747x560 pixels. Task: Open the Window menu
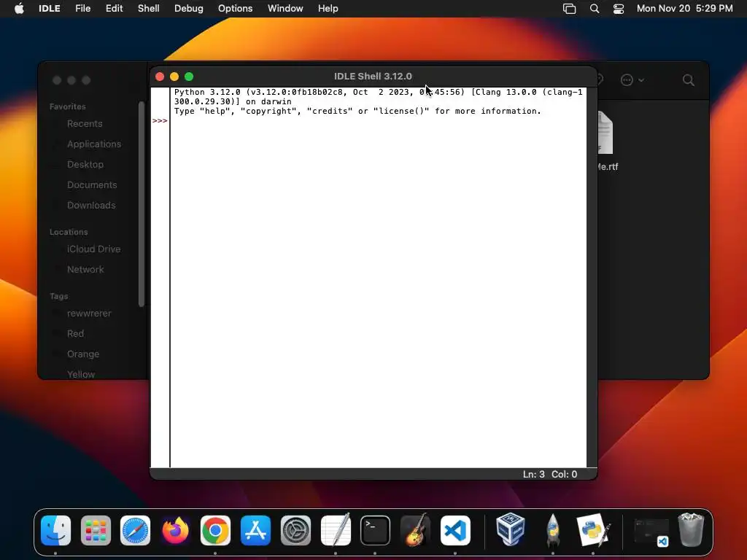point(285,9)
